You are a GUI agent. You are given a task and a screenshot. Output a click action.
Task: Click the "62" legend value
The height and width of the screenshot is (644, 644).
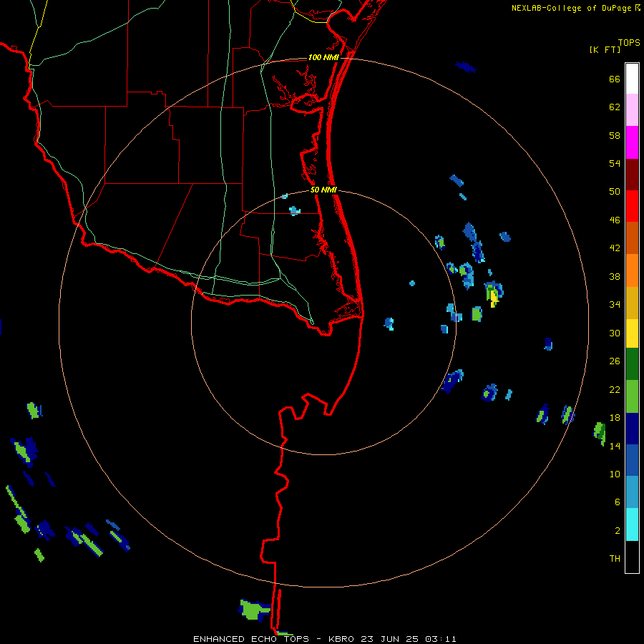615,107
